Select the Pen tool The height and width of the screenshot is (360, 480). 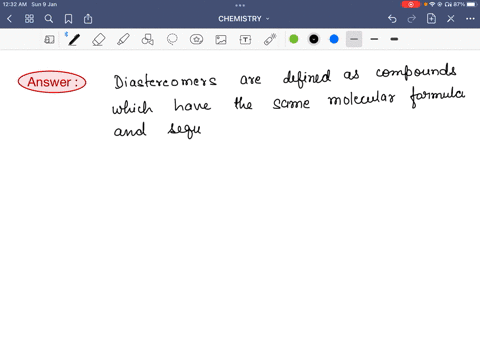pos(74,39)
